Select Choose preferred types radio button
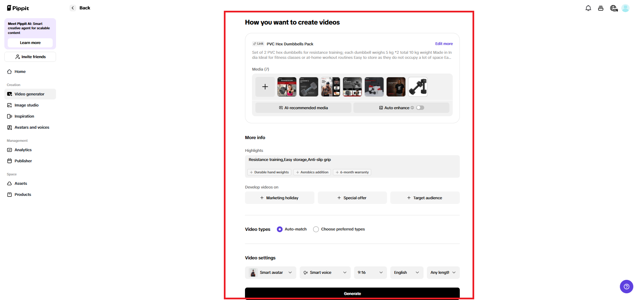Viewport: 644px width, 300px height. coord(316,229)
